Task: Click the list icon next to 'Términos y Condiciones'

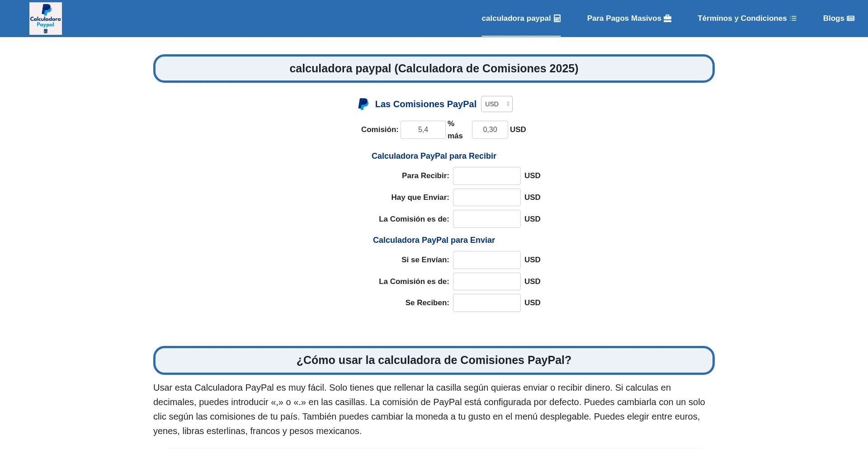Action: [x=793, y=18]
